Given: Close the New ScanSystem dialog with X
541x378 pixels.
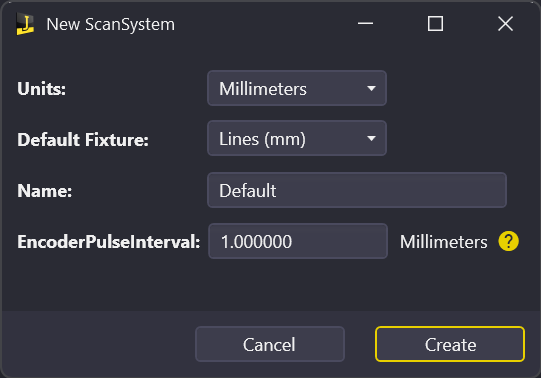Looking at the screenshot, I should 505,24.
